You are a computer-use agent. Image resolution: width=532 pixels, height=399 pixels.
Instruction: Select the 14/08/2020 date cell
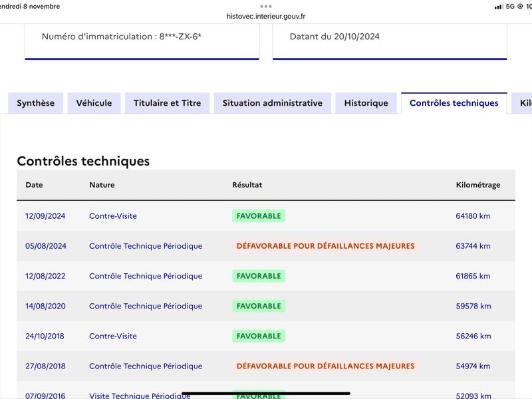45,306
